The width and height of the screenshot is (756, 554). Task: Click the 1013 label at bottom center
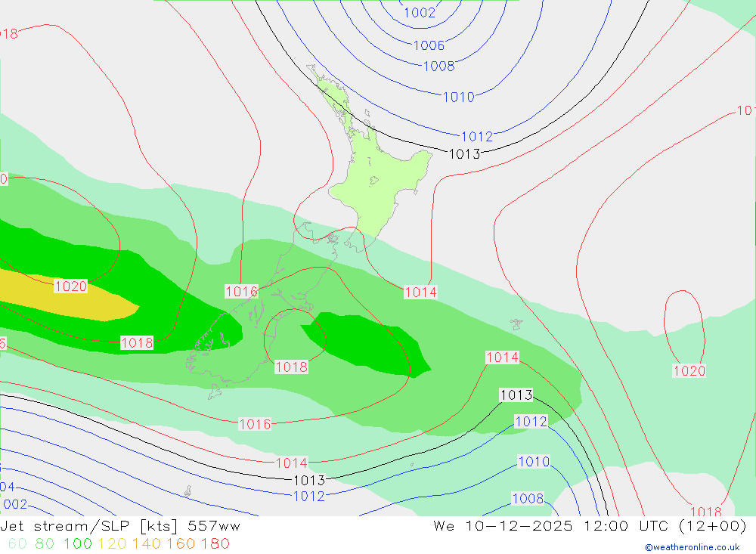(x=309, y=480)
